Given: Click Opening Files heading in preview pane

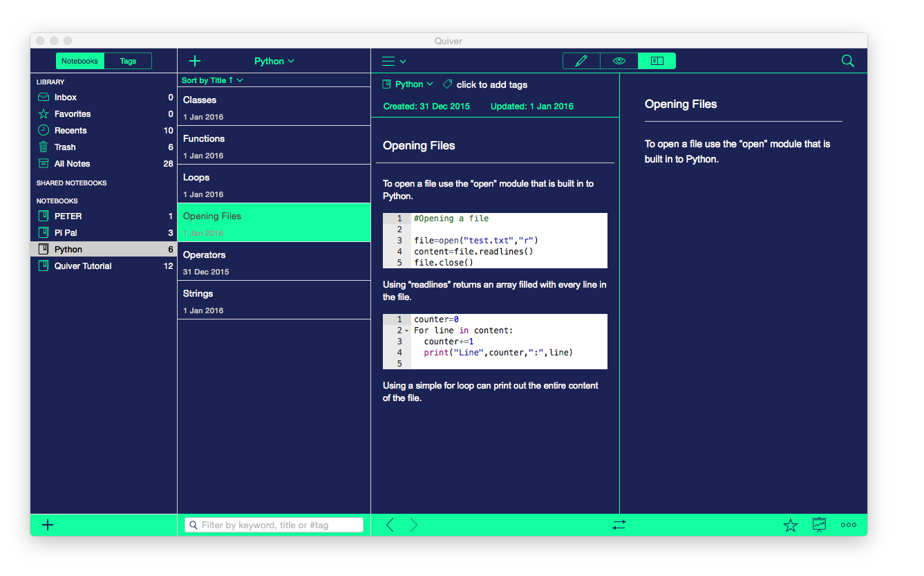Looking at the screenshot, I should (x=681, y=104).
